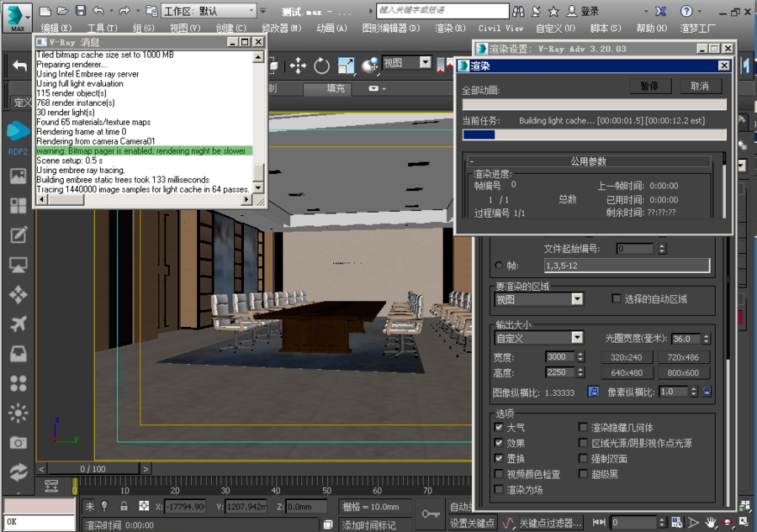Click the pan view hand icon
The height and width of the screenshot is (532, 757).
pyautogui.click(x=710, y=523)
